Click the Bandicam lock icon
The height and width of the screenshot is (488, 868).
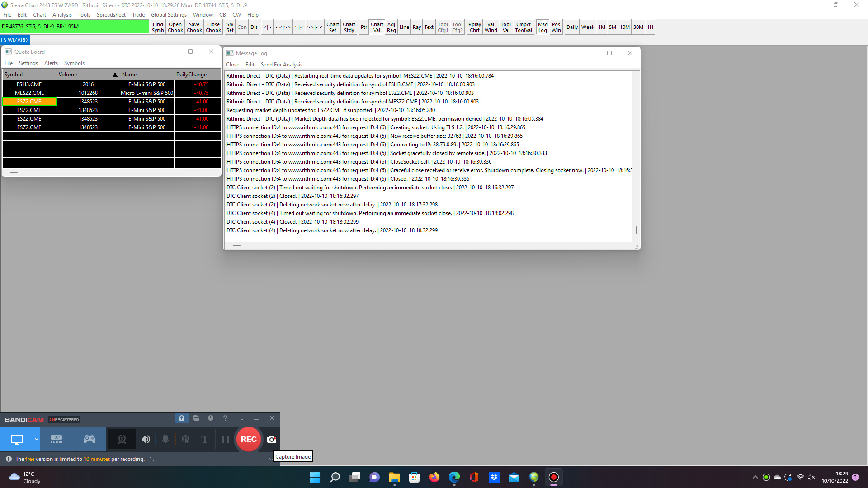pos(182,418)
